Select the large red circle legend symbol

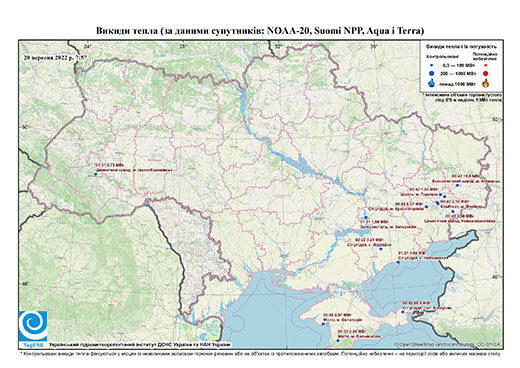point(486,73)
